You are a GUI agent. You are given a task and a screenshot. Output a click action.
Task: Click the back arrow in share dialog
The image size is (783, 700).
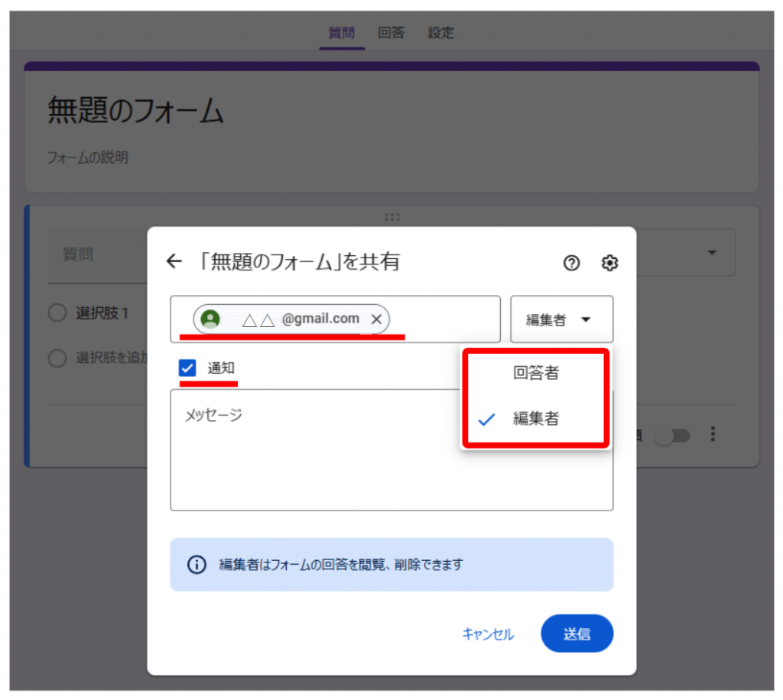[174, 262]
